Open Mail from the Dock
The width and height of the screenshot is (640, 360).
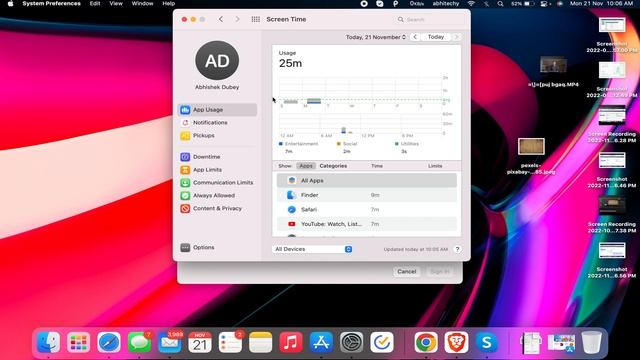(x=170, y=342)
